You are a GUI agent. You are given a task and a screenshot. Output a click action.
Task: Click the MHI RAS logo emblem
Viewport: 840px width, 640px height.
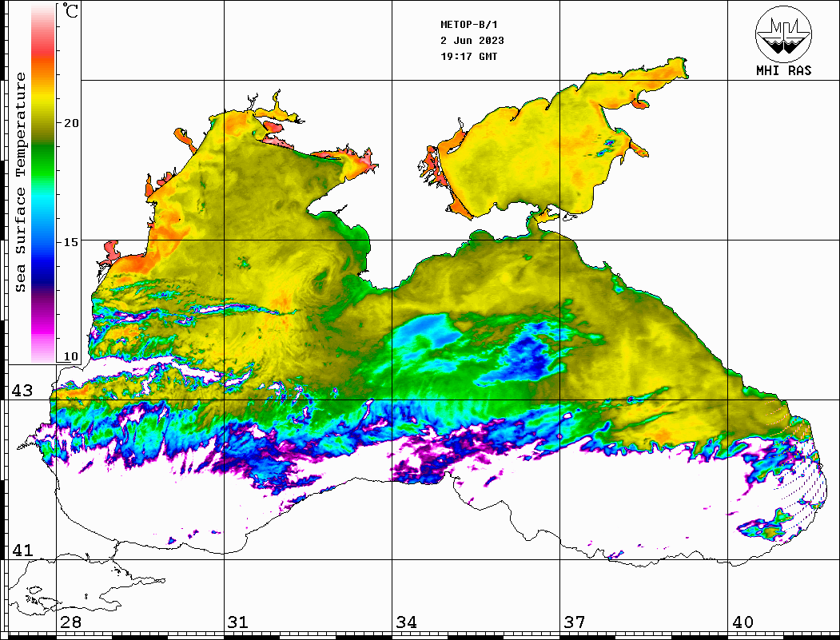pos(784,34)
